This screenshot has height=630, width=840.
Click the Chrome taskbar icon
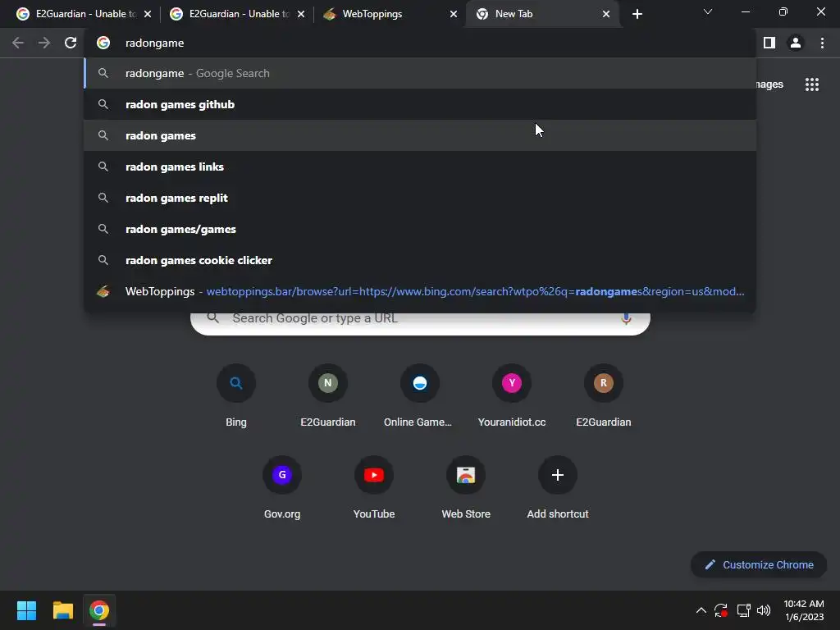(99, 610)
